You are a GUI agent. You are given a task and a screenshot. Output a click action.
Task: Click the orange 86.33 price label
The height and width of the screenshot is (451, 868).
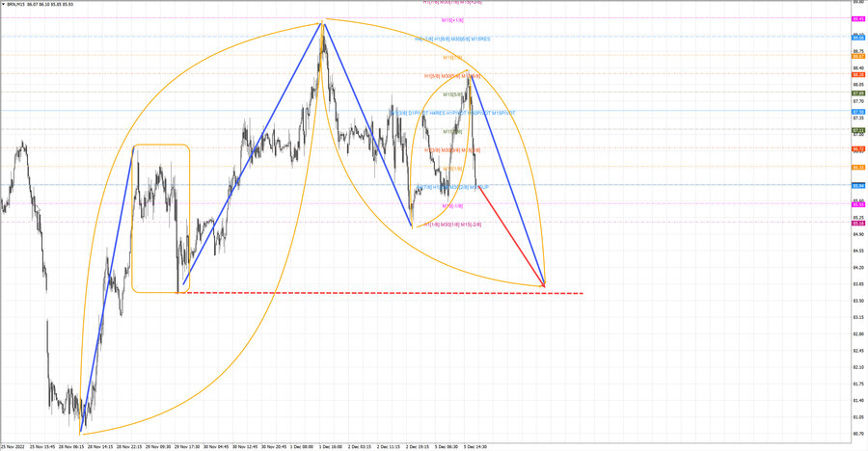click(x=858, y=167)
